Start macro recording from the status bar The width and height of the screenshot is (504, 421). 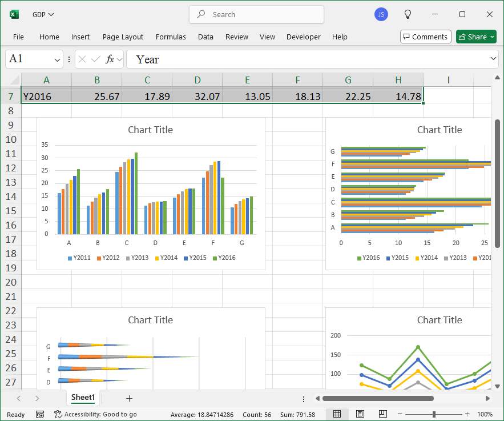pos(40,414)
